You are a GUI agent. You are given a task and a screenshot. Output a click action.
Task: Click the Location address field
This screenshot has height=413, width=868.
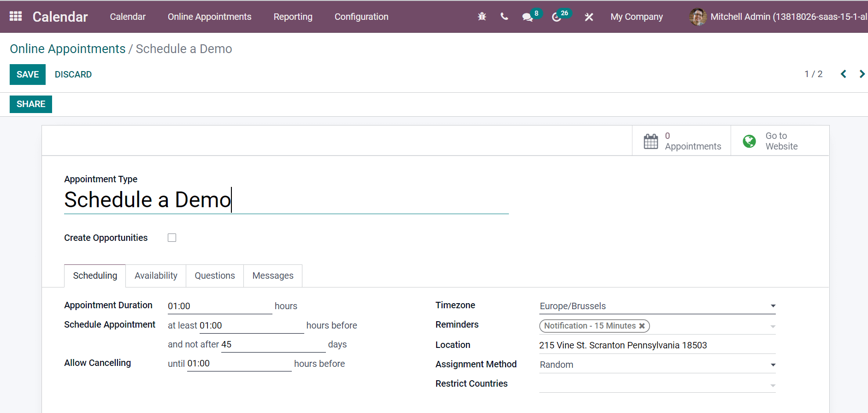657,345
